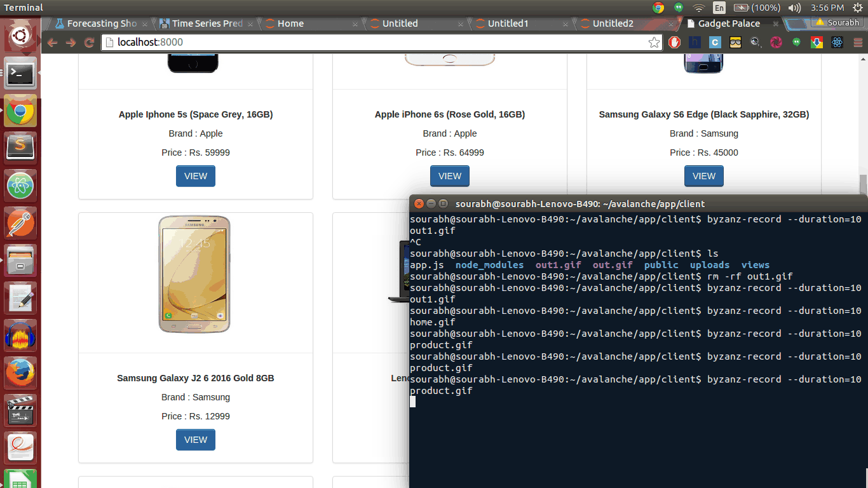Screen dimensions: 868x488
Task: View the Samsung Galaxy J2 product
Action: (x=196, y=440)
